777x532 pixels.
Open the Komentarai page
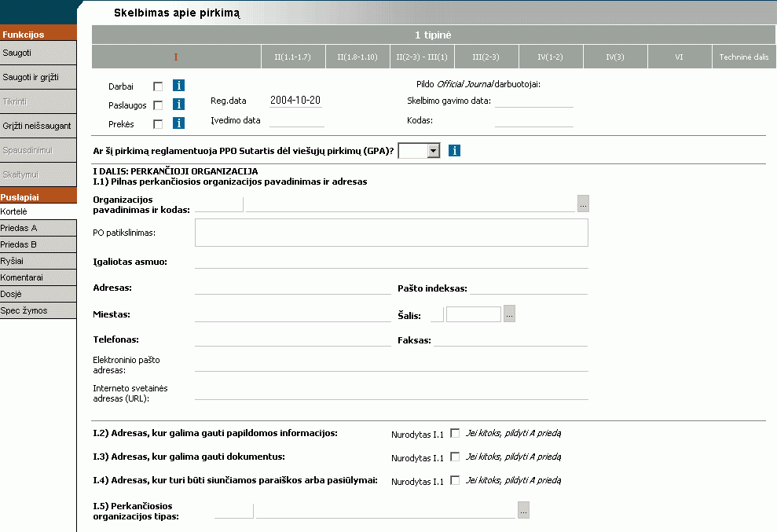[x=38, y=277]
